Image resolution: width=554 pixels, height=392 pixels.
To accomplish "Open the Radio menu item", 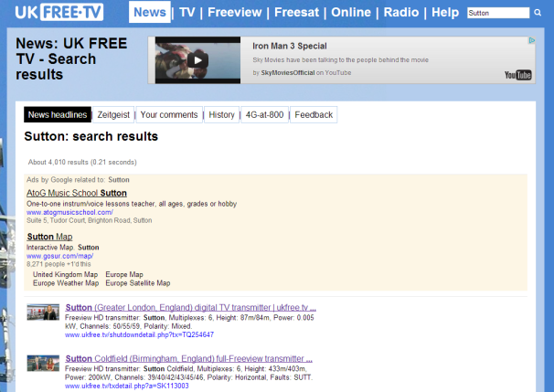I will tap(401, 13).
